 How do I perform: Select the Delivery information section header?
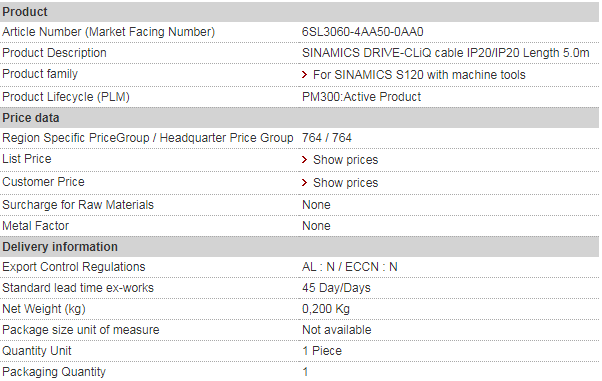pos(299,247)
